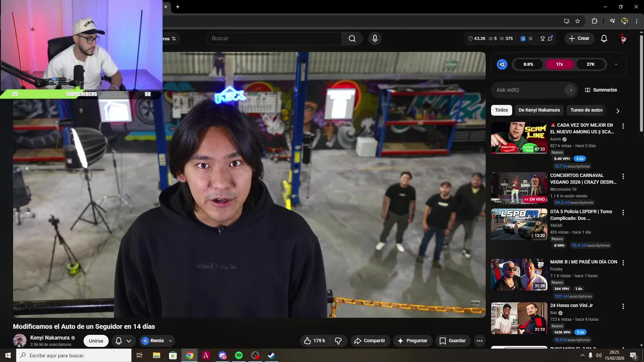
Task: Open more actions dots under the video
Action: coord(479,341)
